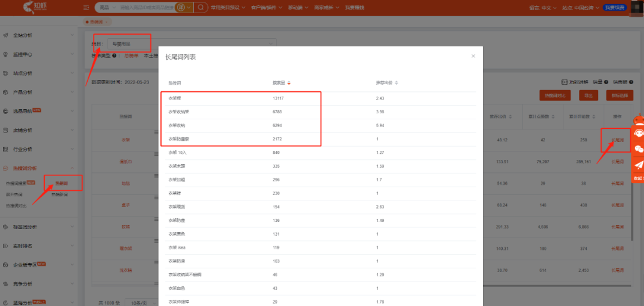644x306 pixels.
Task: Open the WeChat contact icon on right sidebar
Action: (639, 149)
